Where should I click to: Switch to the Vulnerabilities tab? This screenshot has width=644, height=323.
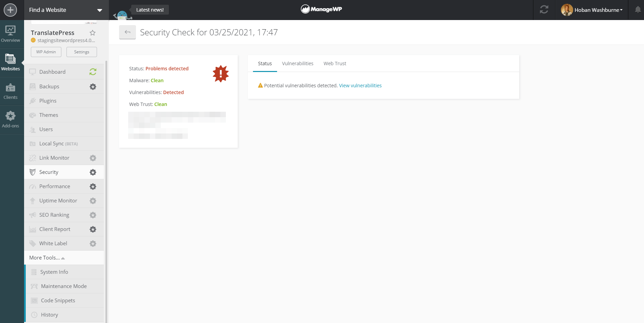[297, 64]
